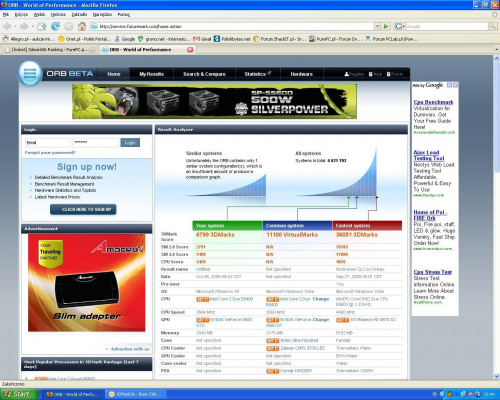Click the SilverPower 500W banner ad
The height and width of the screenshot is (400, 500).
point(214,101)
